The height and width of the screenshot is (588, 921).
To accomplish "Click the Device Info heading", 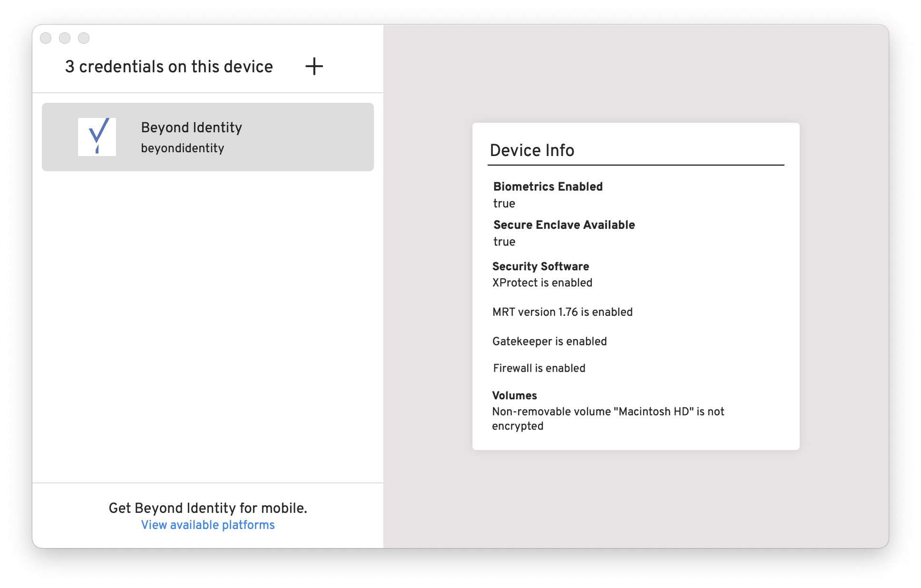I will (x=532, y=150).
